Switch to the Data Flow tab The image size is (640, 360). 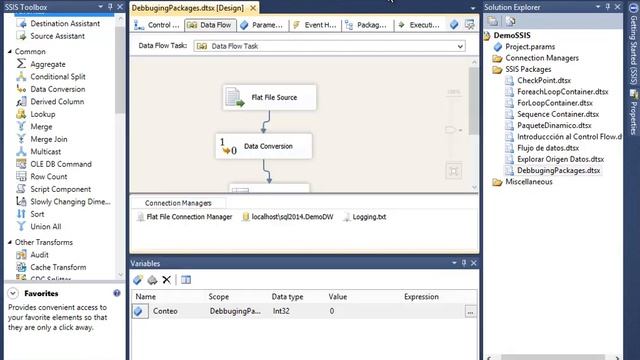pos(210,25)
